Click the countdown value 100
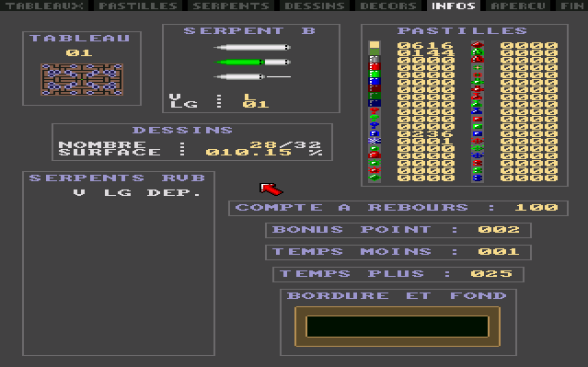This screenshot has width=588, height=367. point(536,207)
